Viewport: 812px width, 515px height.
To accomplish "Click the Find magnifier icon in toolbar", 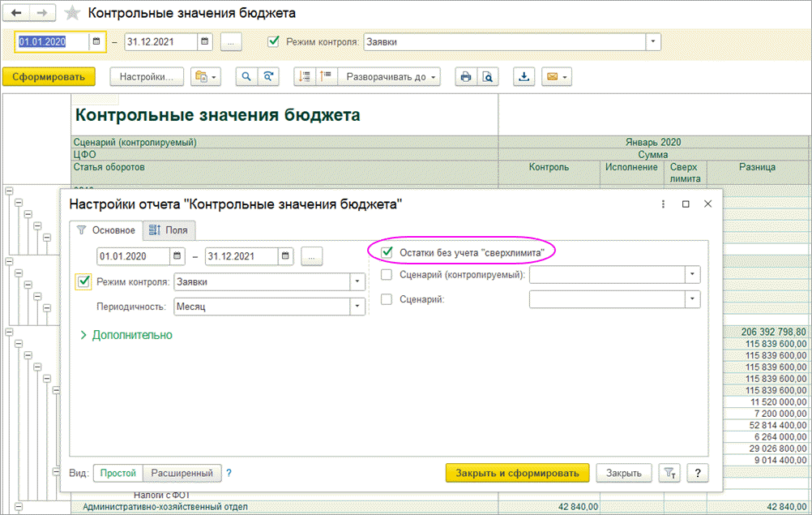I will pos(246,77).
